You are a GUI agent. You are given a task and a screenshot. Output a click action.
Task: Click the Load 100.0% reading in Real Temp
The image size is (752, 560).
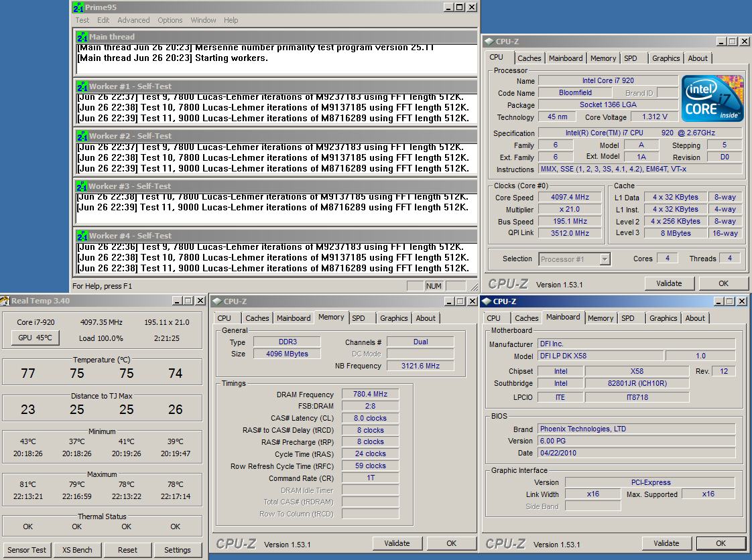click(101, 338)
